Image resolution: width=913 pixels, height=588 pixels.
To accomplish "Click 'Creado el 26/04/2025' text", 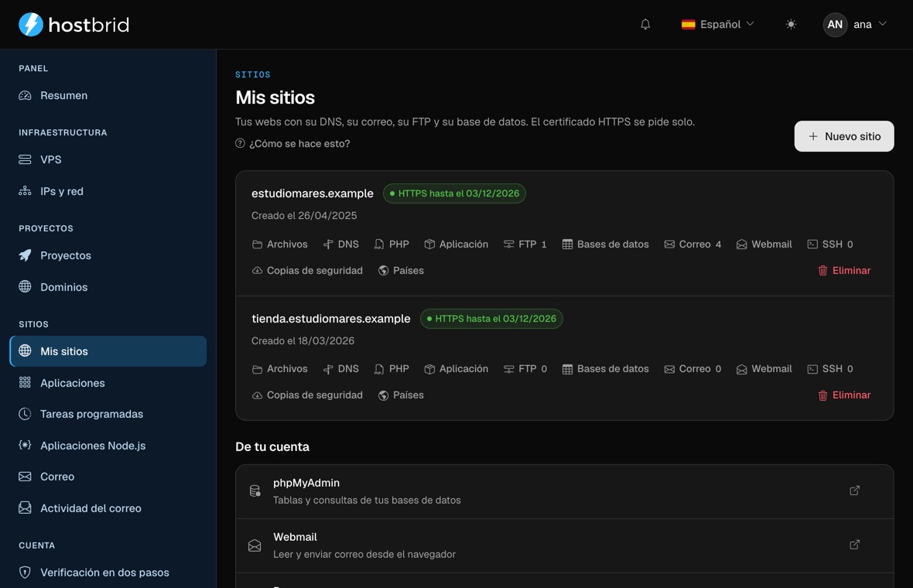I will coord(304,215).
